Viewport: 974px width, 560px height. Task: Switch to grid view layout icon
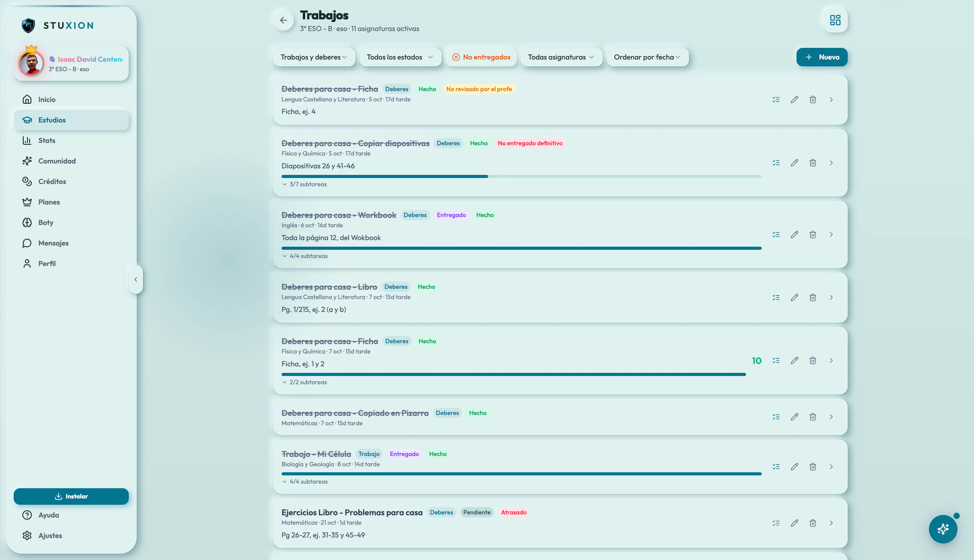(835, 20)
